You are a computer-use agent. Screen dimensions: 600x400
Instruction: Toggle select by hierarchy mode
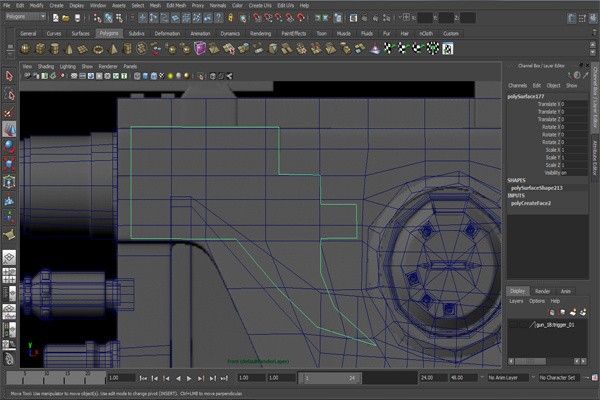[x=97, y=18]
